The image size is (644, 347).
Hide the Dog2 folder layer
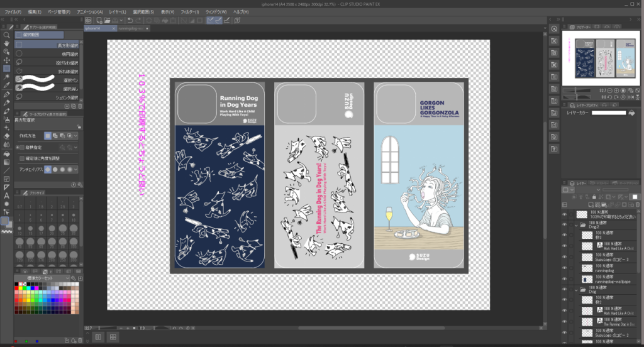tap(565, 224)
